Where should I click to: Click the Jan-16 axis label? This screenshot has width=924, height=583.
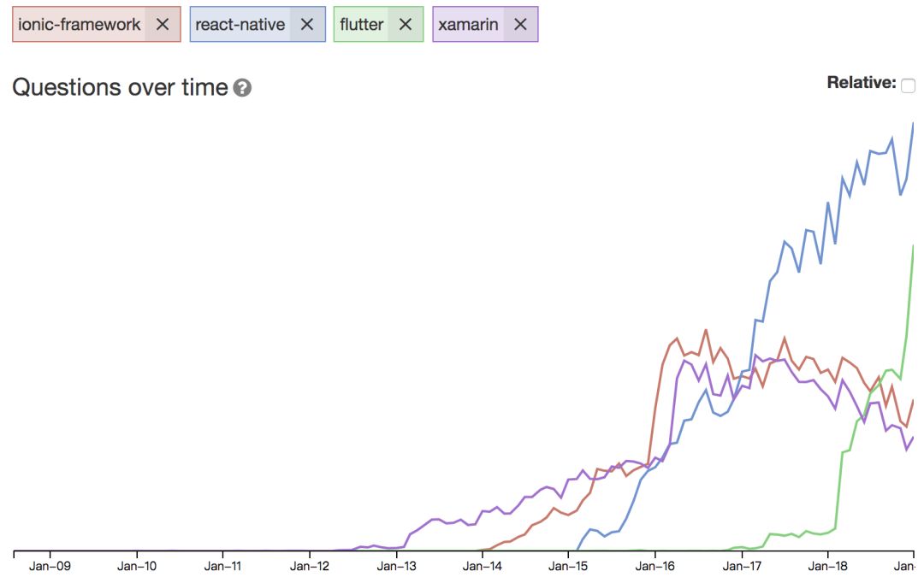pyautogui.click(x=654, y=566)
